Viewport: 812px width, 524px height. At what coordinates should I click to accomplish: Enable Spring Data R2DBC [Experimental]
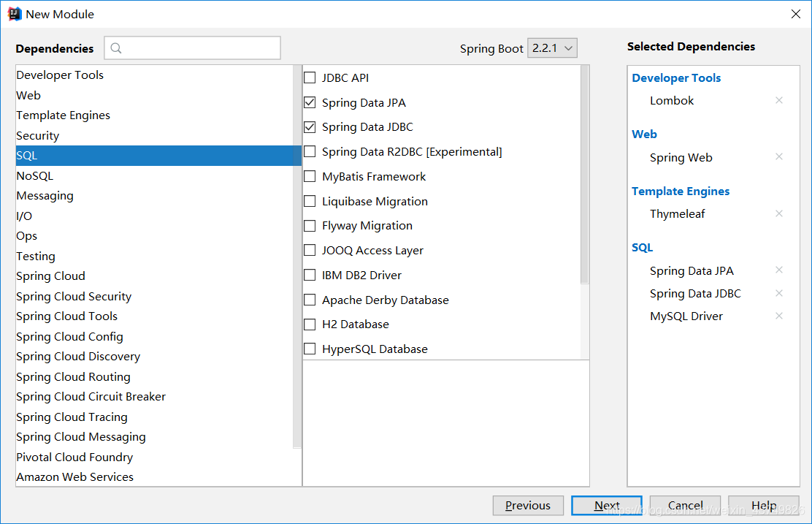click(x=310, y=152)
